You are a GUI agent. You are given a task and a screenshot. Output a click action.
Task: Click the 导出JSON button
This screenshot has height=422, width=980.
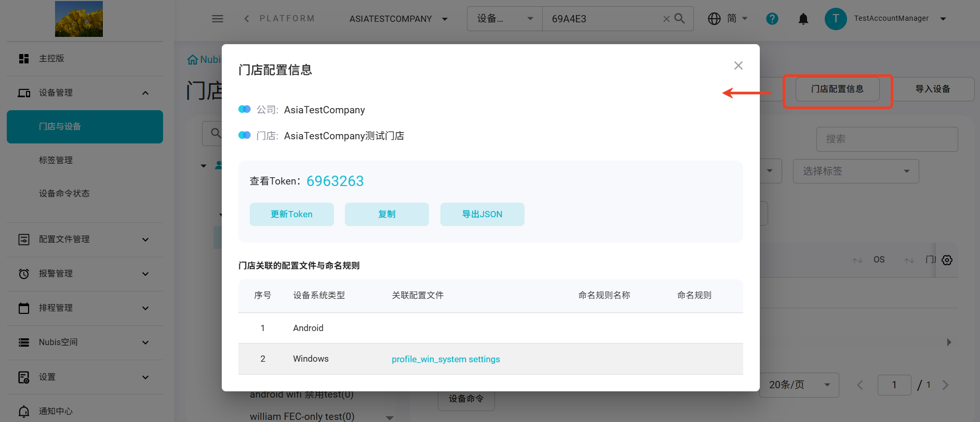482,214
